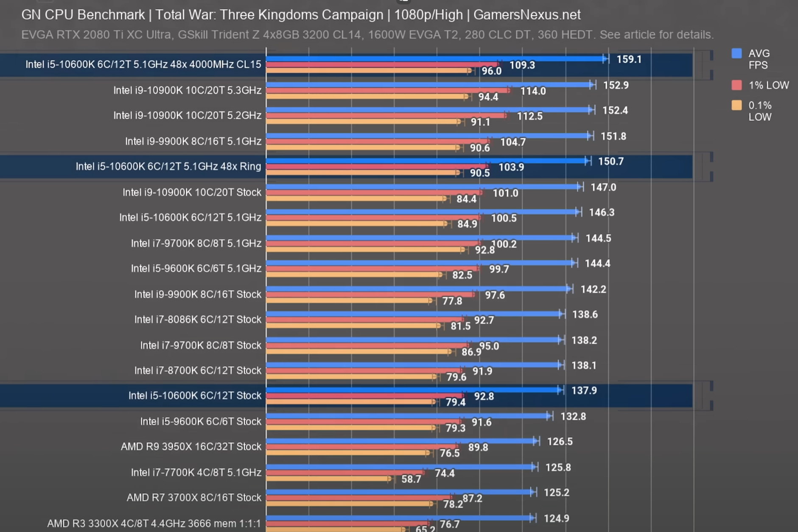Select the 'AMD R9 3950X 16C/32T Stock' label
Image resolution: width=798 pixels, height=532 pixels.
click(x=191, y=447)
